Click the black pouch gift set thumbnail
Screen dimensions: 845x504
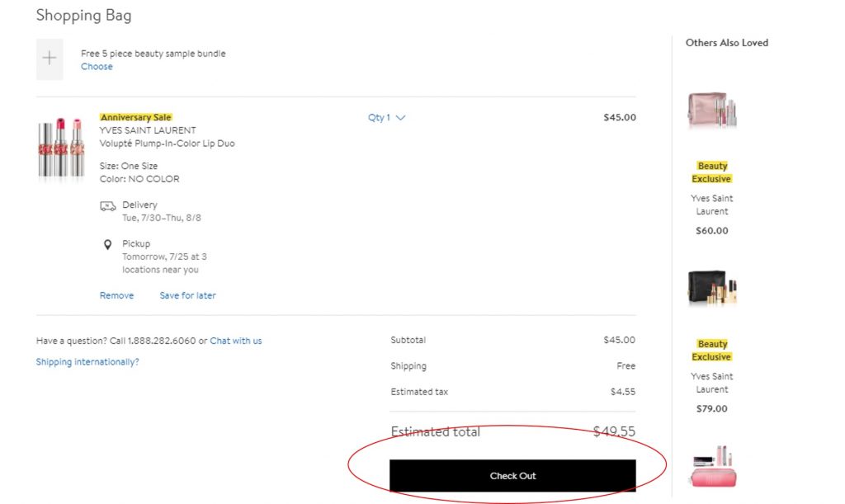click(711, 288)
